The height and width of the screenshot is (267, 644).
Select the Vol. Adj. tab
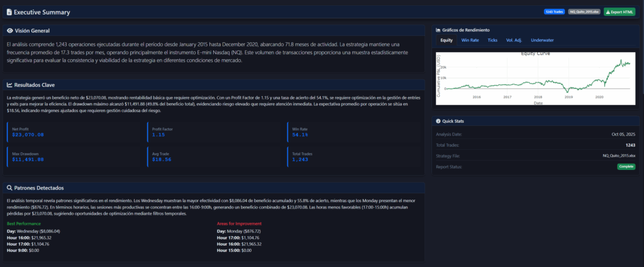coord(514,40)
